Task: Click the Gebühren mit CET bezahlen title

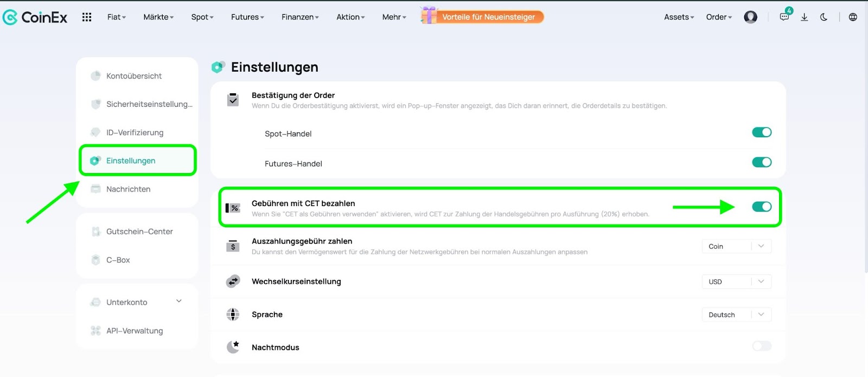Action: coord(303,203)
